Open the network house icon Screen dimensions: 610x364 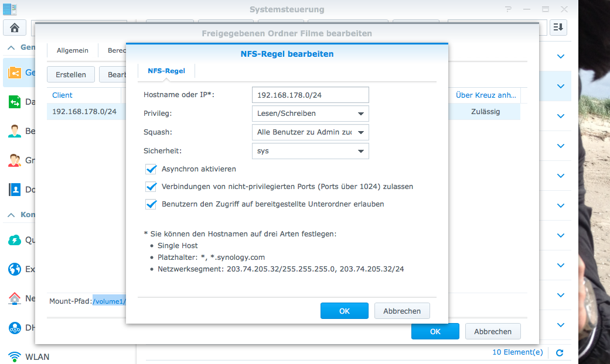pyautogui.click(x=15, y=298)
